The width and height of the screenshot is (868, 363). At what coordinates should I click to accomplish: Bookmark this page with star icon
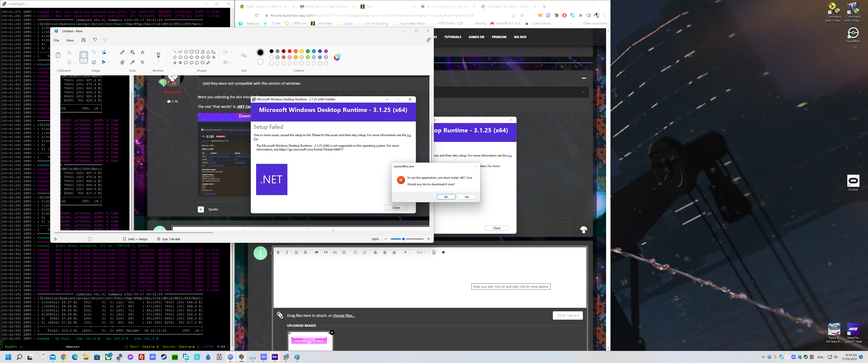(522, 15)
